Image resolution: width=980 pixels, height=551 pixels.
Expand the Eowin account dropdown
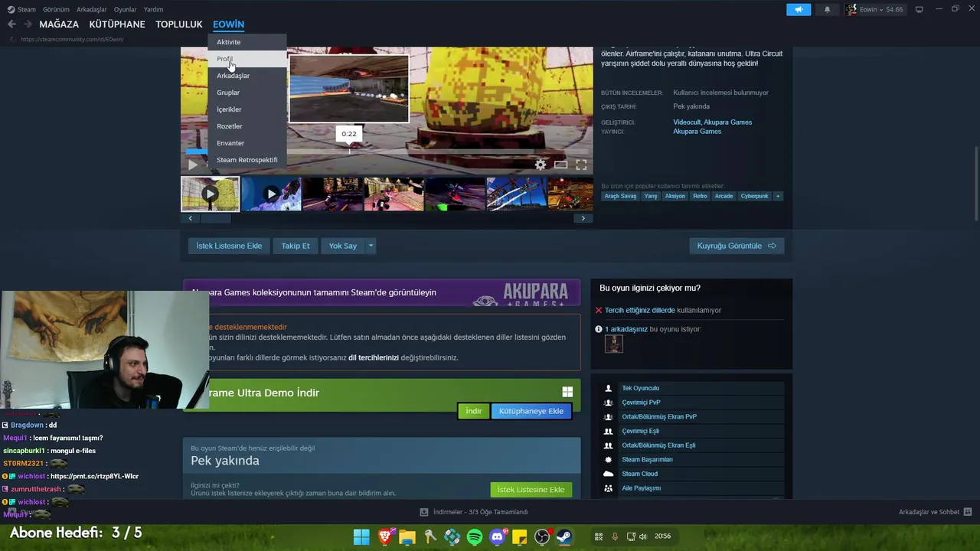(876, 9)
